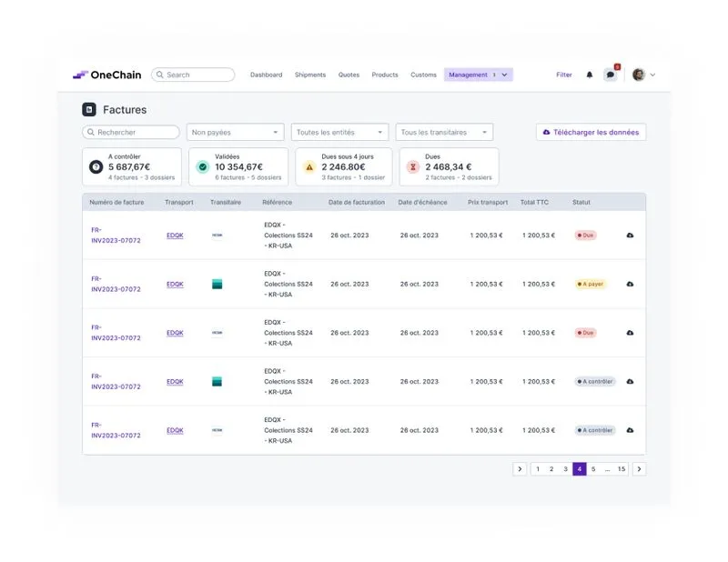Click the 10 354,67€ Validées amount
Image resolution: width=728 pixels, height=562 pixels.
[x=238, y=167]
